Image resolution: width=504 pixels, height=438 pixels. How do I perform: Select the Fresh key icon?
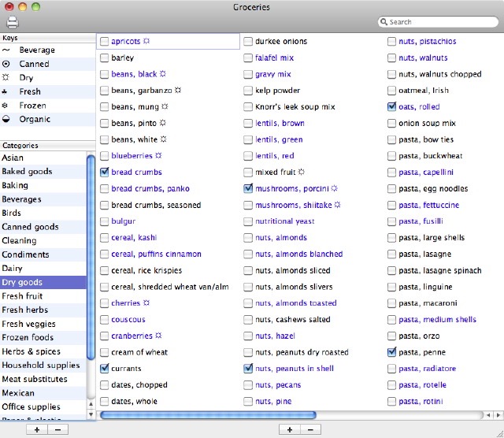pos(6,92)
